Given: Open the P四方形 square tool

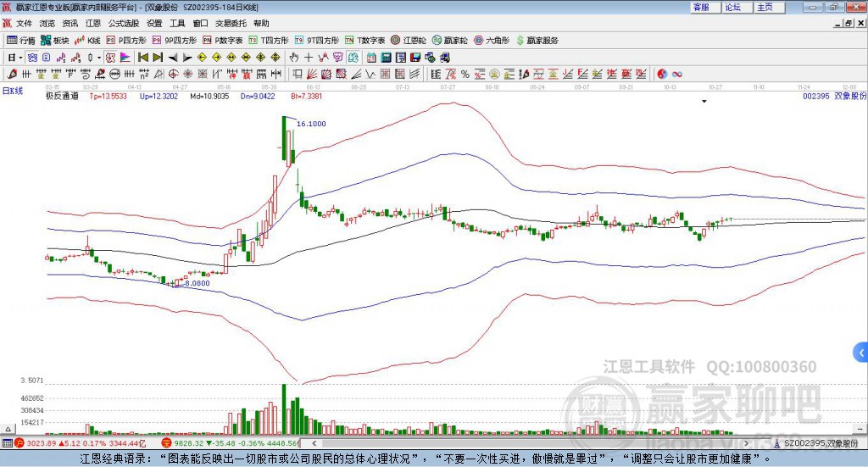Looking at the screenshot, I should click(x=126, y=41).
